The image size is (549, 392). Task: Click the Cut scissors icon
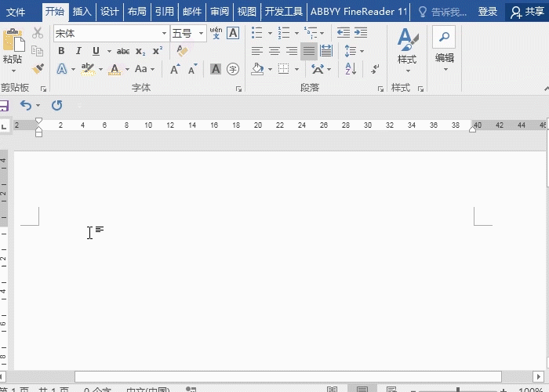tap(38, 33)
